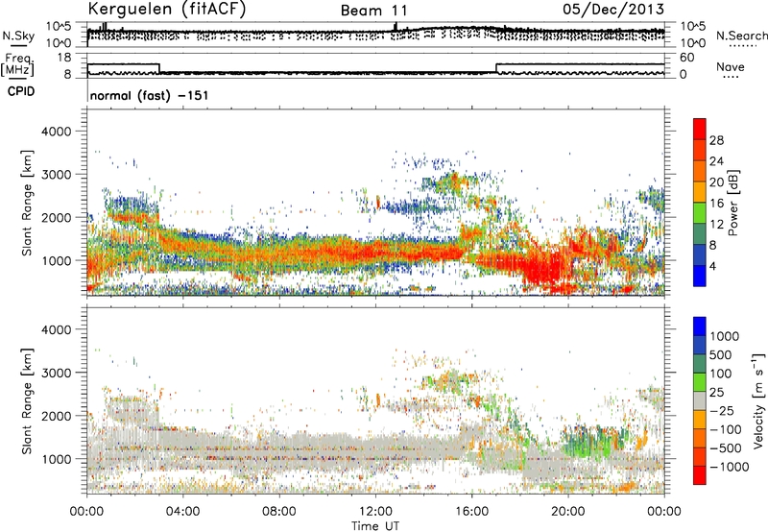This screenshot has height=532, width=768.
Task: Click the "12:00" time axis label
Action: (x=375, y=512)
